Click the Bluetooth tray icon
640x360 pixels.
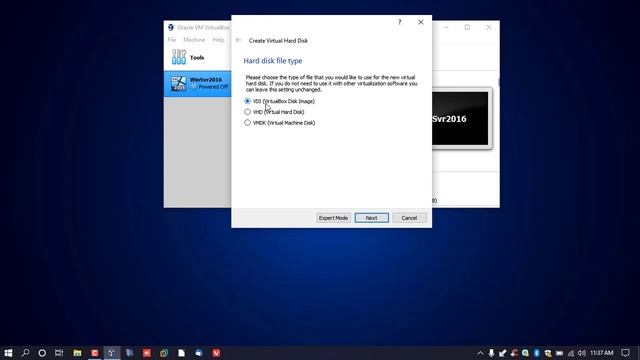536,353
